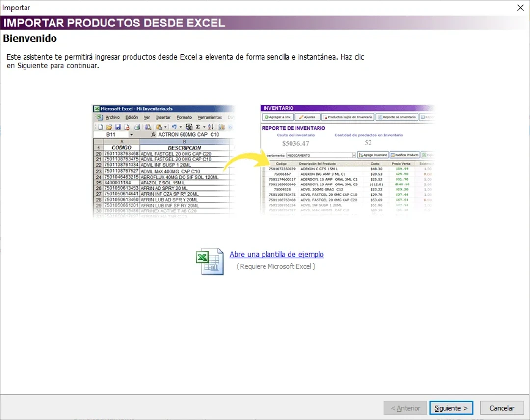Click Agregar a Inv. in Inventario illustration

278,117
